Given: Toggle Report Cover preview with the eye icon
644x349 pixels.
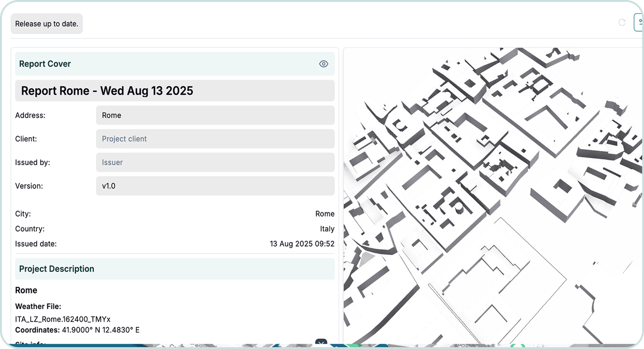Looking at the screenshot, I should point(323,64).
